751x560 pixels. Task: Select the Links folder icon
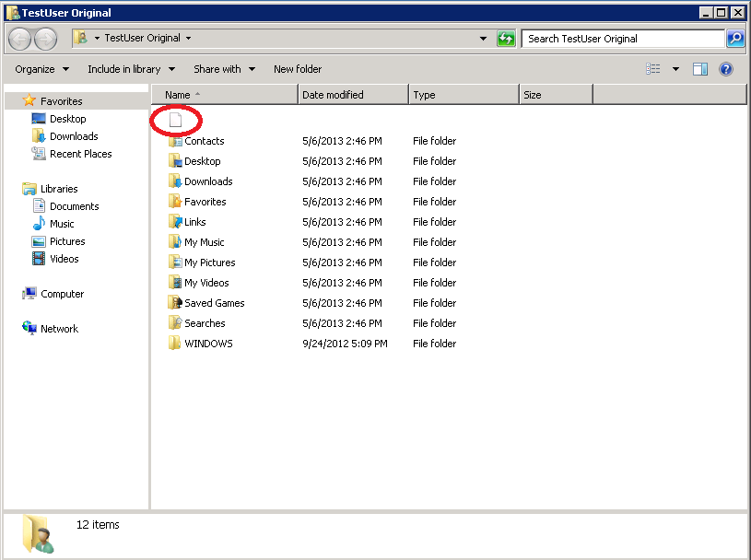coord(176,222)
